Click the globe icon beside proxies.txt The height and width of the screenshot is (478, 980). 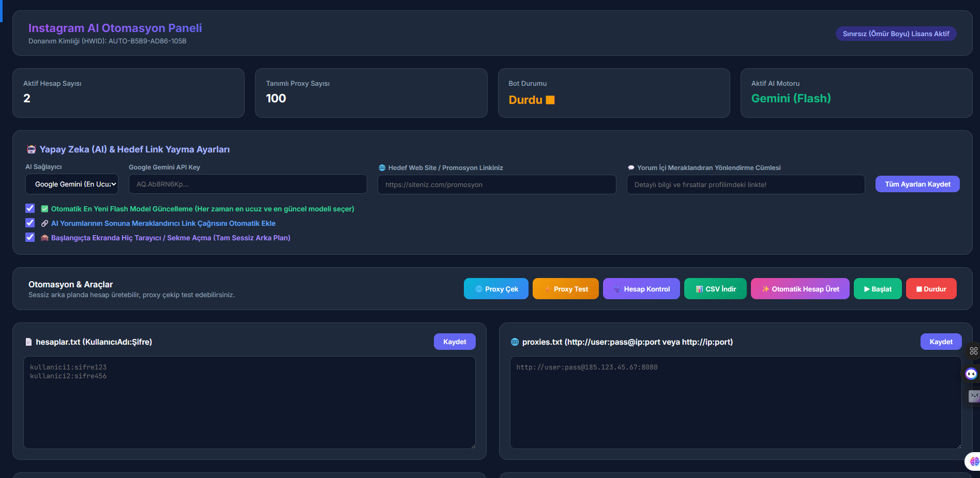[515, 342]
